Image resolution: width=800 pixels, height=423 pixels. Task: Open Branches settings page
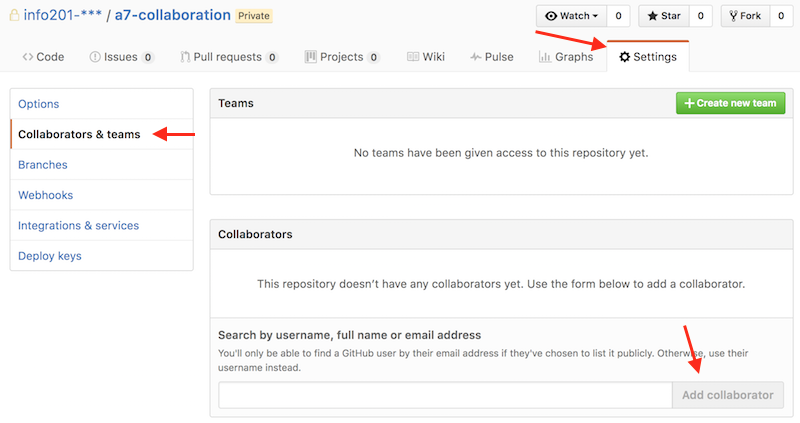[43, 165]
